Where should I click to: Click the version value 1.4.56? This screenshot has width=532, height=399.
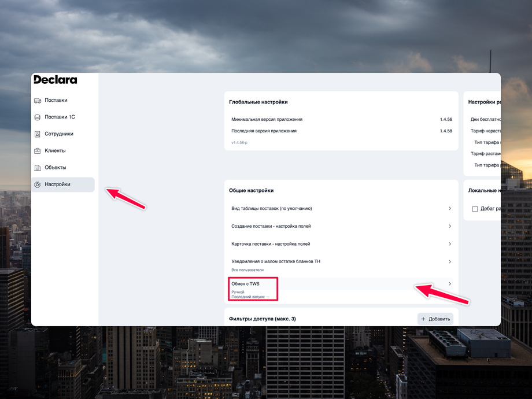[446, 120]
